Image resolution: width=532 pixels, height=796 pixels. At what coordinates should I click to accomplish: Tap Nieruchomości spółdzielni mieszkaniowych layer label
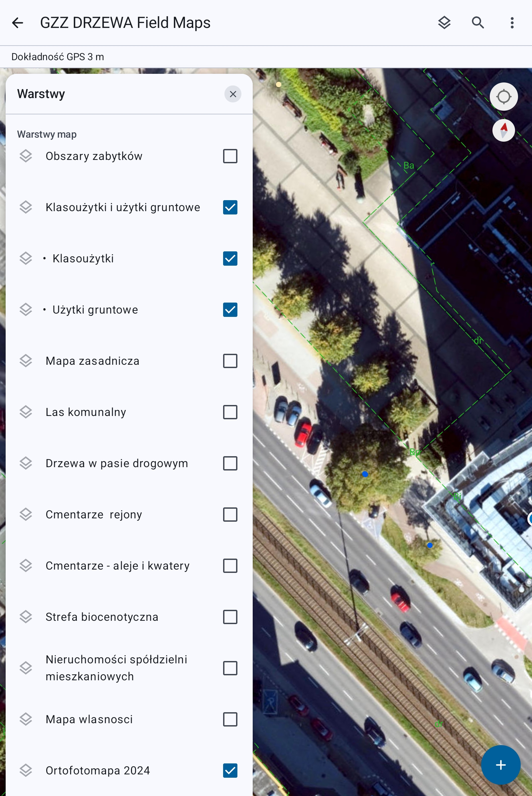coord(116,668)
